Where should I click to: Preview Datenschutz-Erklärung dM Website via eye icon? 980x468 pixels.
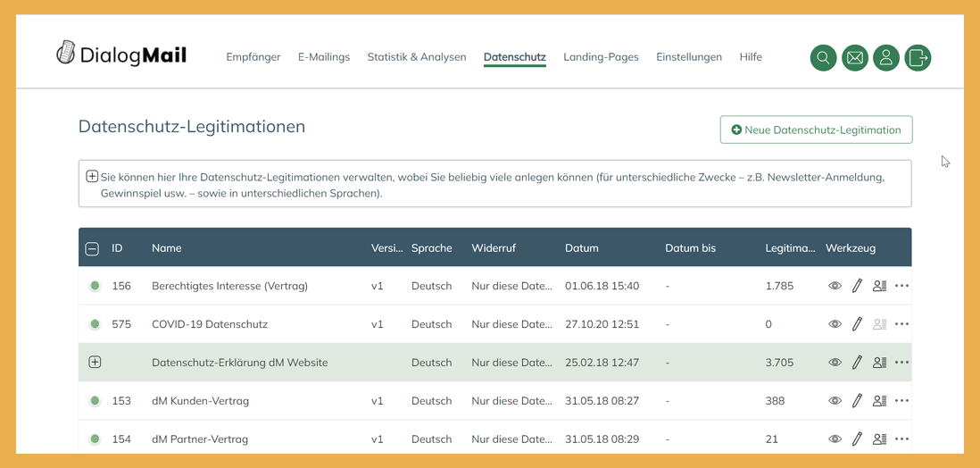point(835,363)
